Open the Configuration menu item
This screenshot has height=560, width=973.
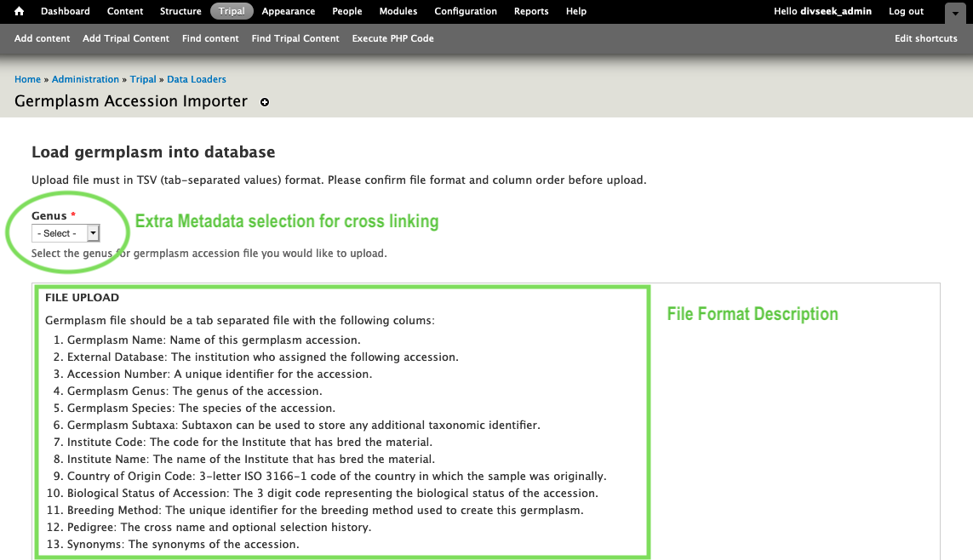(466, 11)
